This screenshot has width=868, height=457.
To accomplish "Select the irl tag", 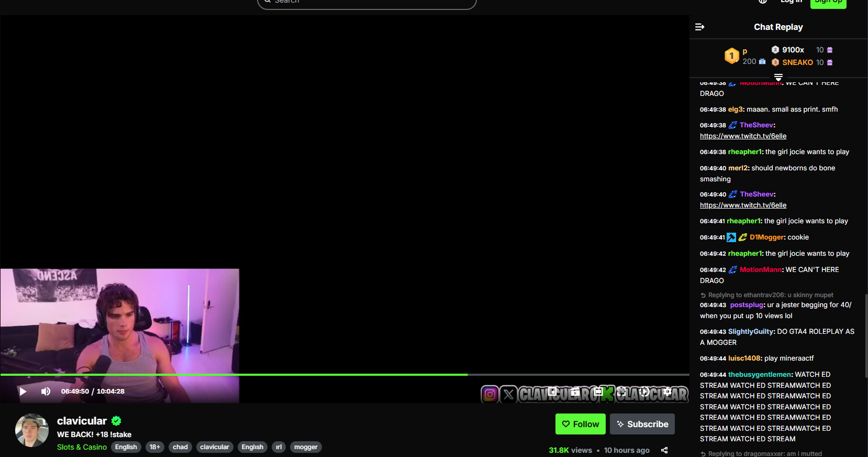I will [279, 447].
